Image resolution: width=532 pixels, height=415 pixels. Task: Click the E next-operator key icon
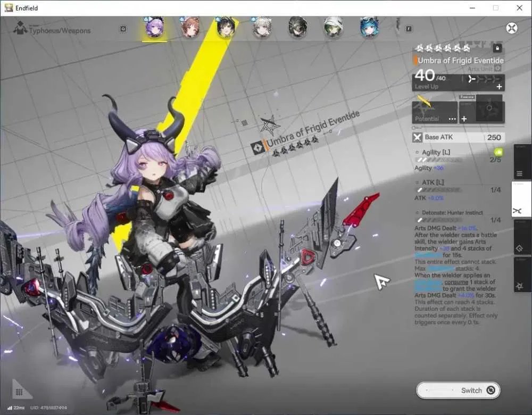409,29
